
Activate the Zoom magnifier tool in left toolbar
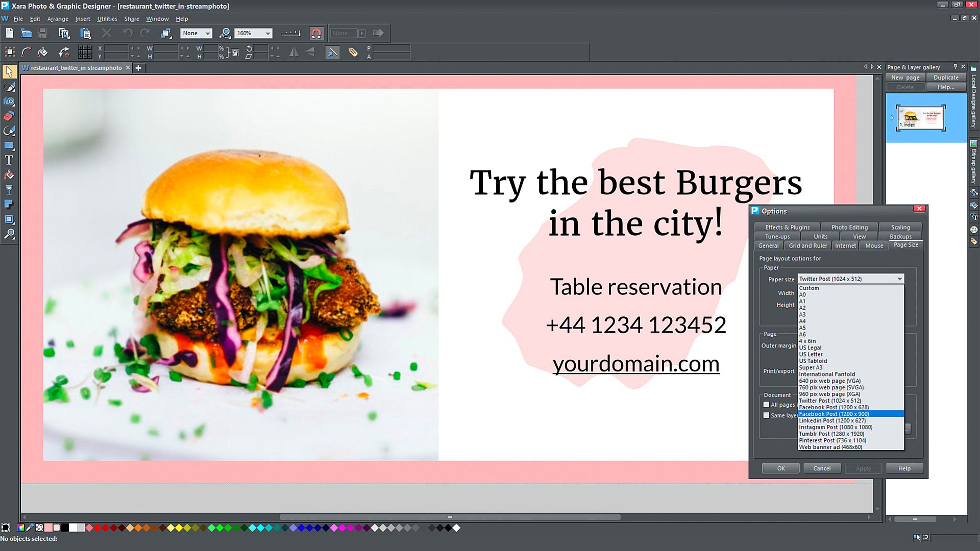(9, 234)
